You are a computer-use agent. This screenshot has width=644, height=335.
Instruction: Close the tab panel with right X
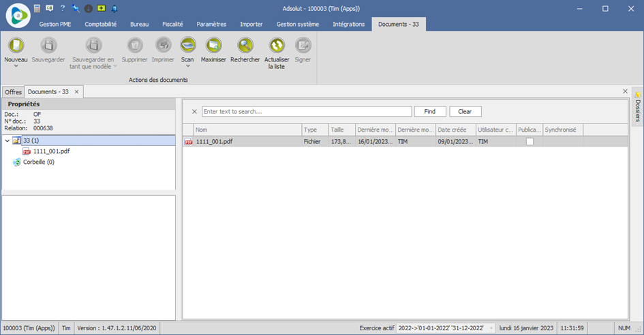pos(625,91)
